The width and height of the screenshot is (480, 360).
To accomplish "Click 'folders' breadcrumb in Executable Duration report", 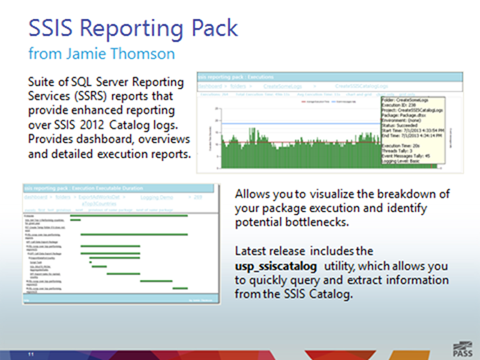I will tap(63, 197).
